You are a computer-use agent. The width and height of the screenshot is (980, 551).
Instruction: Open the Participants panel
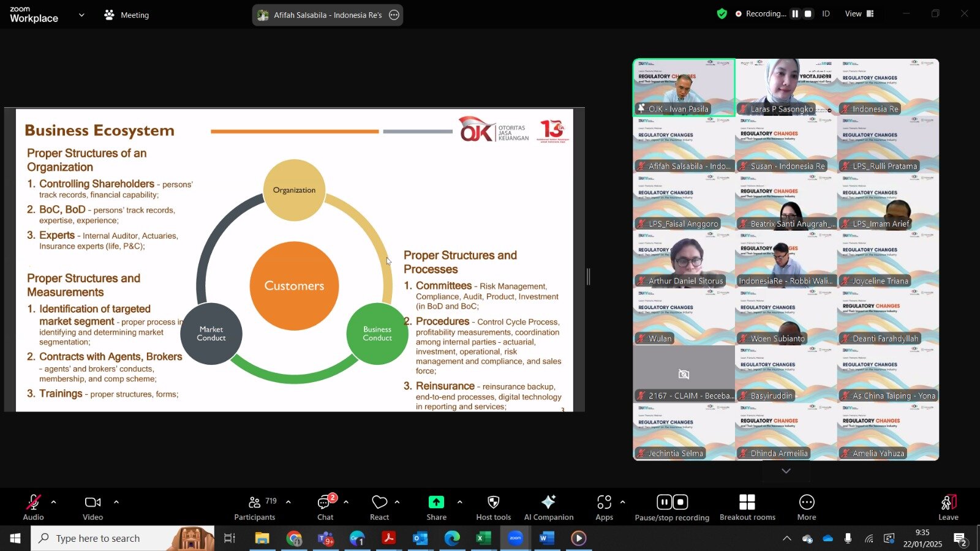255,508
